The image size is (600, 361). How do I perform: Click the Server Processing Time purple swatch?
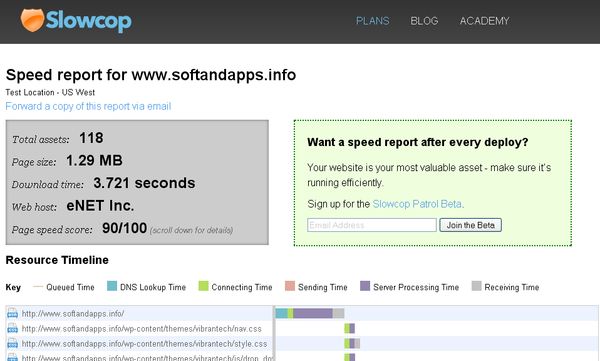(365, 286)
